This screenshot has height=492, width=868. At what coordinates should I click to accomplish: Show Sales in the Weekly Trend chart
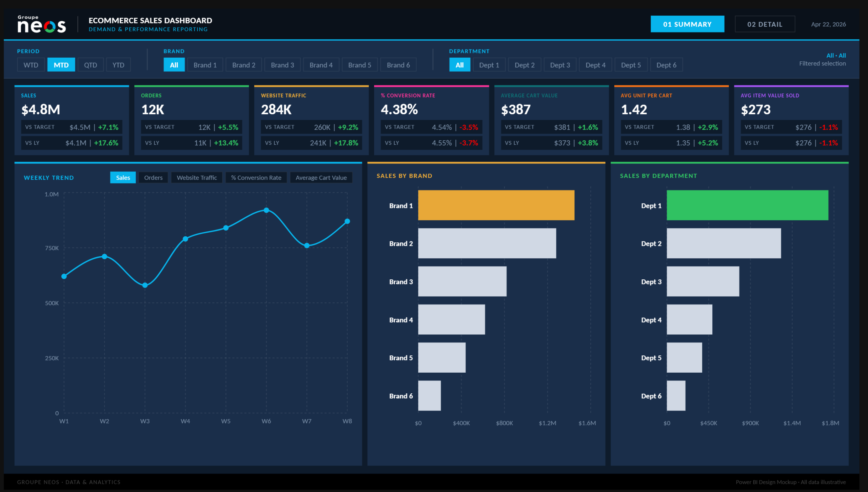123,178
